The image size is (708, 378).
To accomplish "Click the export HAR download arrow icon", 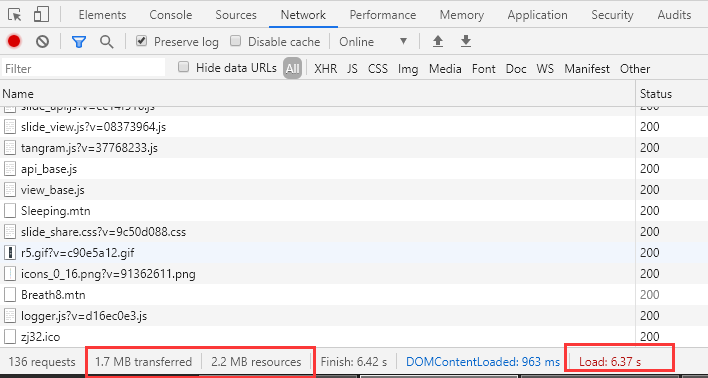I will point(466,42).
